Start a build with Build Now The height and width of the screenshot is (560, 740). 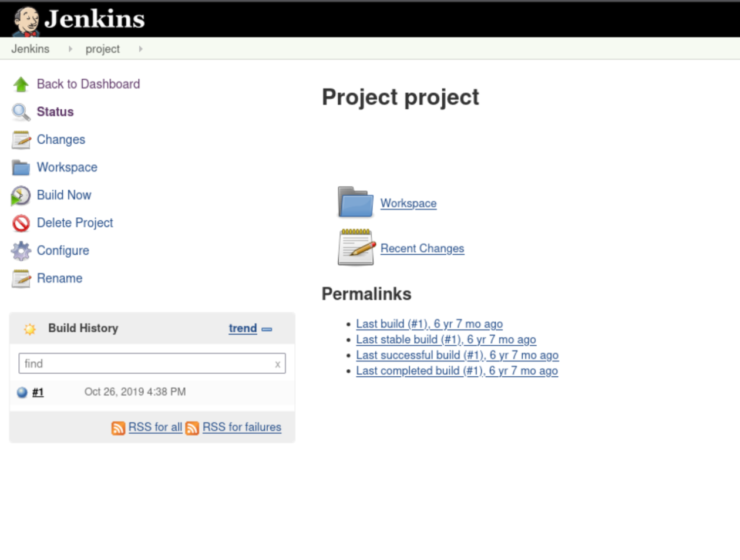tap(64, 195)
